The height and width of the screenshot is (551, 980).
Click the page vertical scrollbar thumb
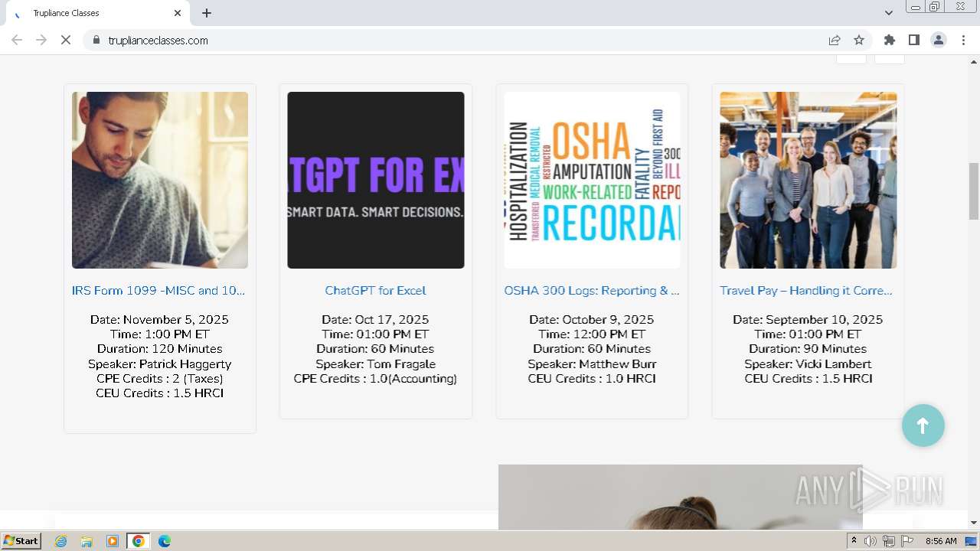[x=974, y=191]
